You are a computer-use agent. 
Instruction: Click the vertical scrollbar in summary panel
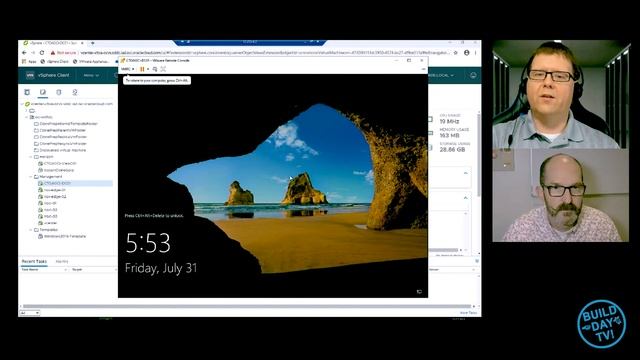478,155
